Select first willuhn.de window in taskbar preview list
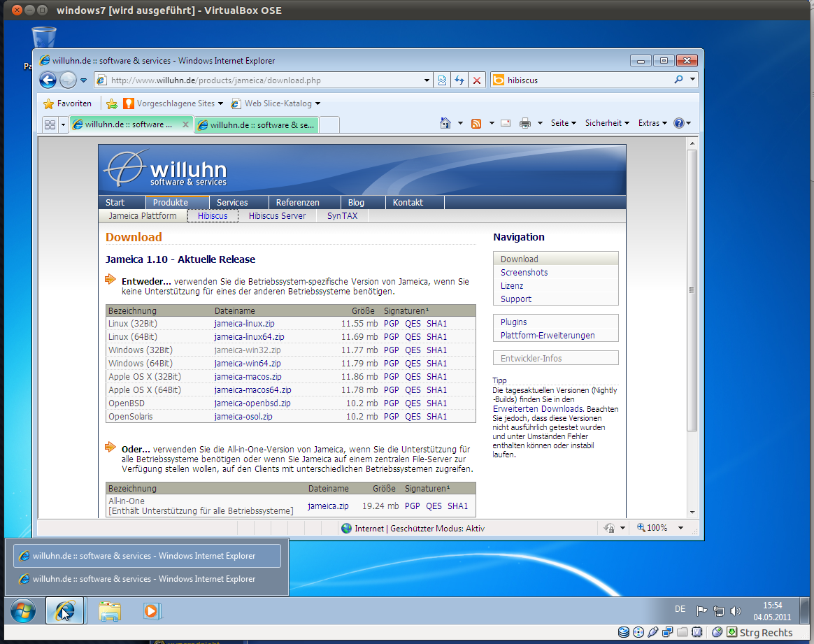The width and height of the screenshot is (814, 644). pyautogui.click(x=147, y=556)
